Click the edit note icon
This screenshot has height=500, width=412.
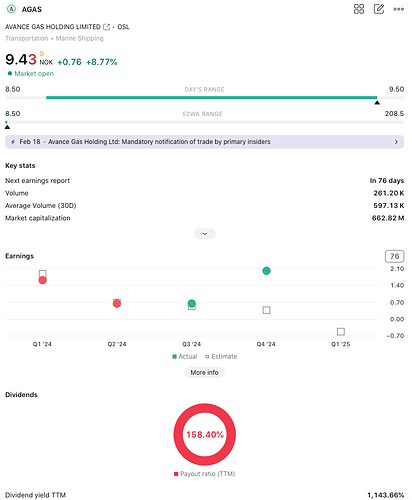379,9
